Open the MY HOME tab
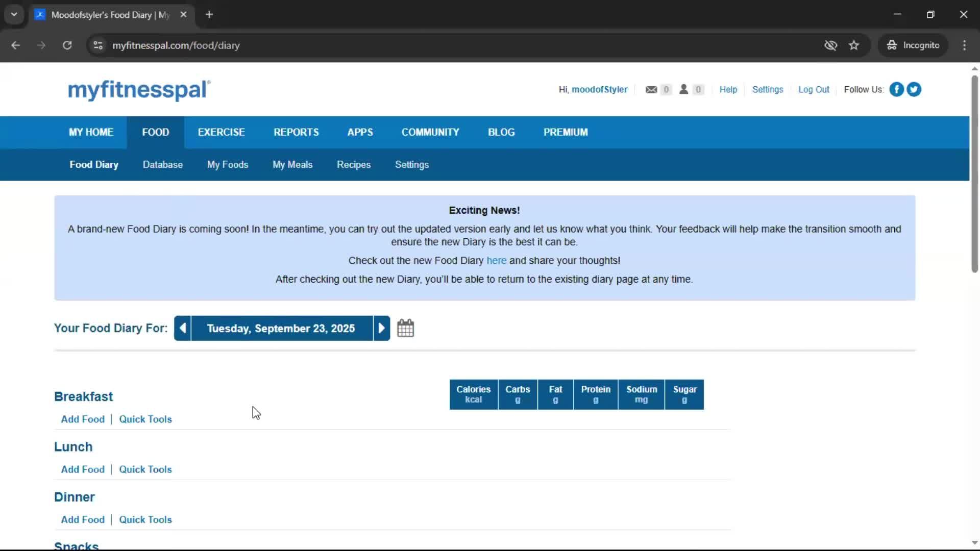Viewport: 980px width, 551px height. click(91, 132)
